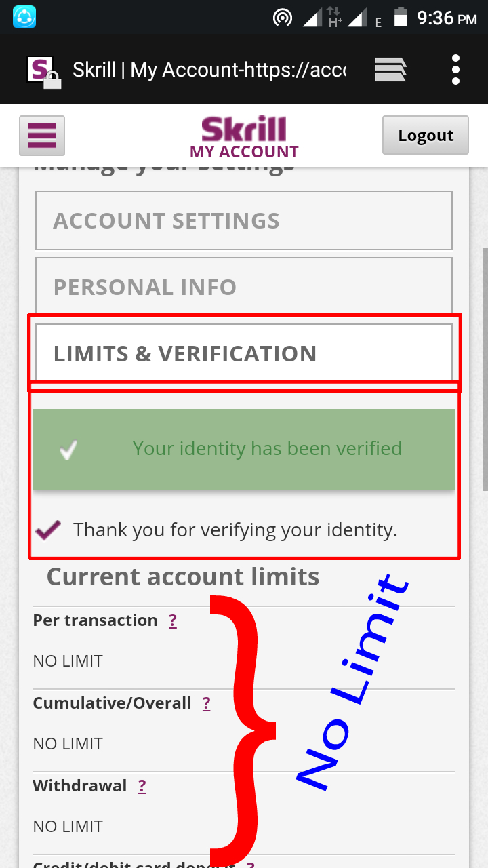Collapse the Limits & Verification section
The image size is (488, 868).
pos(244,353)
